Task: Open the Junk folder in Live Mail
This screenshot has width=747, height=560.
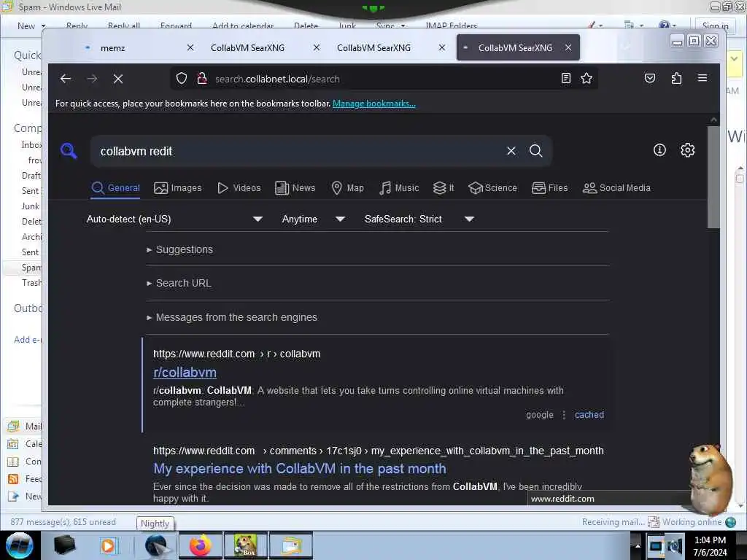Action: [30, 206]
